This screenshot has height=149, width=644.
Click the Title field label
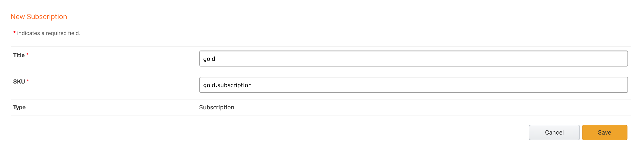pos(19,55)
